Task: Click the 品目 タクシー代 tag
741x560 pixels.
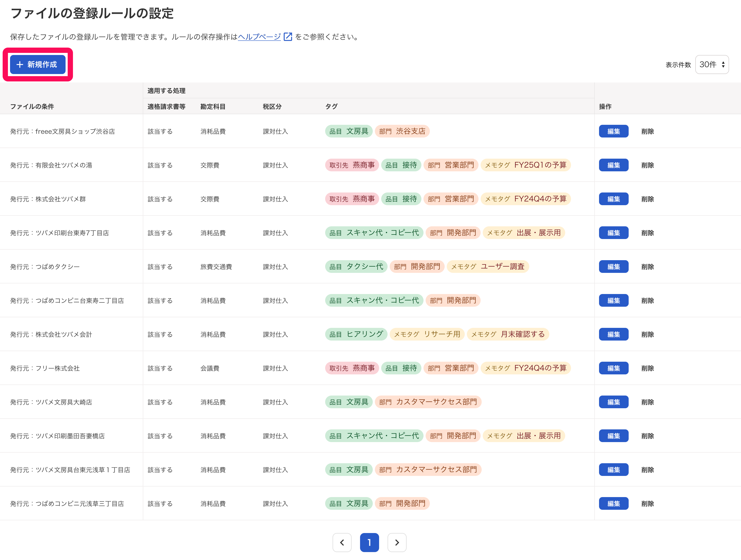Action: (x=356, y=267)
